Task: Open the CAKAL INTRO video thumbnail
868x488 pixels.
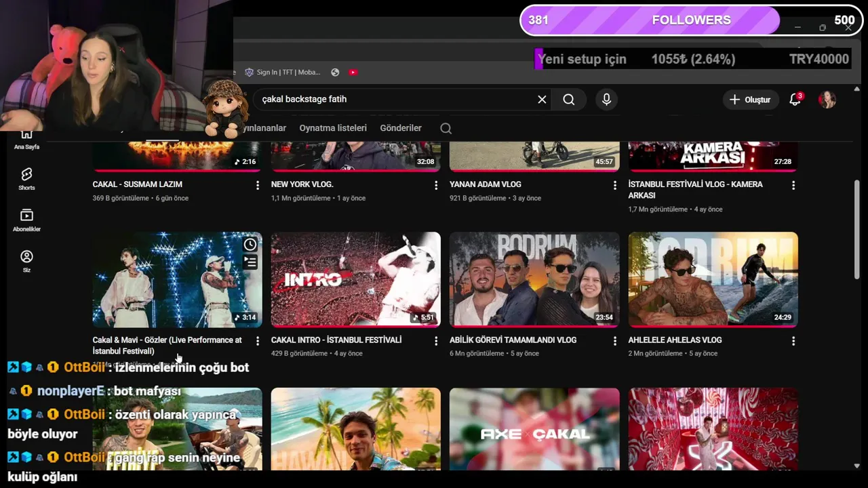Action: click(x=356, y=280)
